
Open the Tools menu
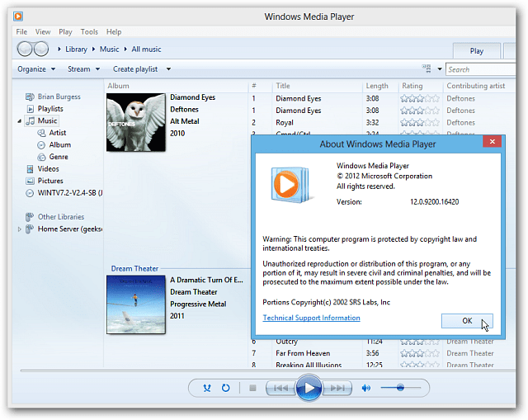click(x=89, y=32)
